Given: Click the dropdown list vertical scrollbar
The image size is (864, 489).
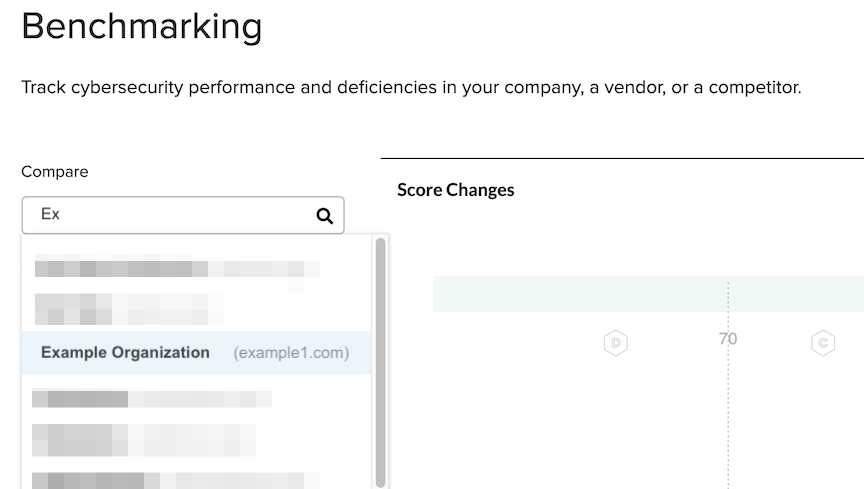Looking at the screenshot, I should click(x=380, y=362).
